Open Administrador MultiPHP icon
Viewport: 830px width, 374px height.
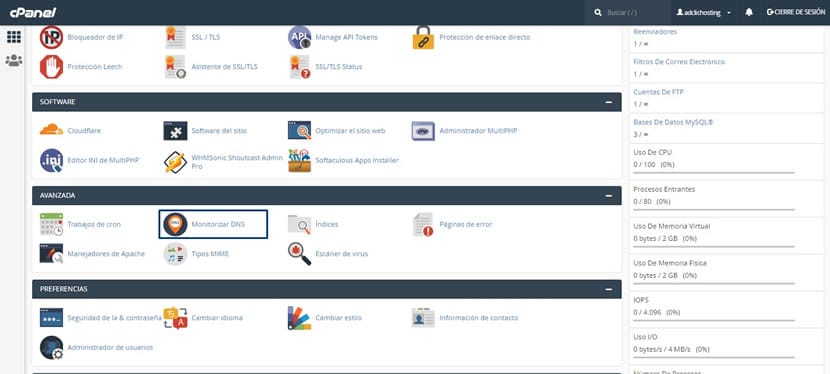tap(423, 131)
